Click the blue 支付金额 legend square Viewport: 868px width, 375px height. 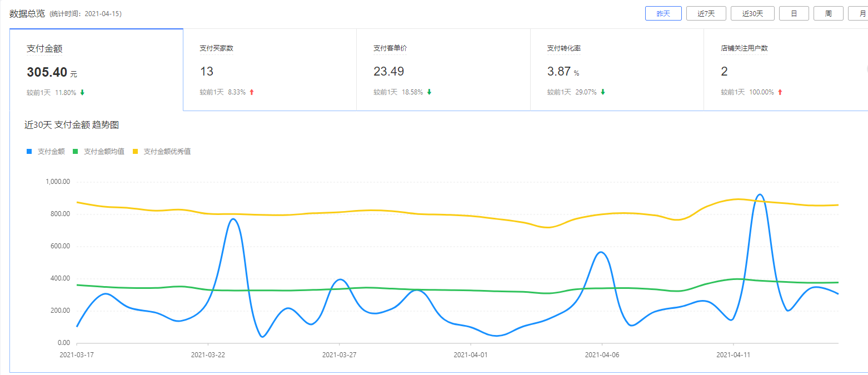tap(29, 151)
